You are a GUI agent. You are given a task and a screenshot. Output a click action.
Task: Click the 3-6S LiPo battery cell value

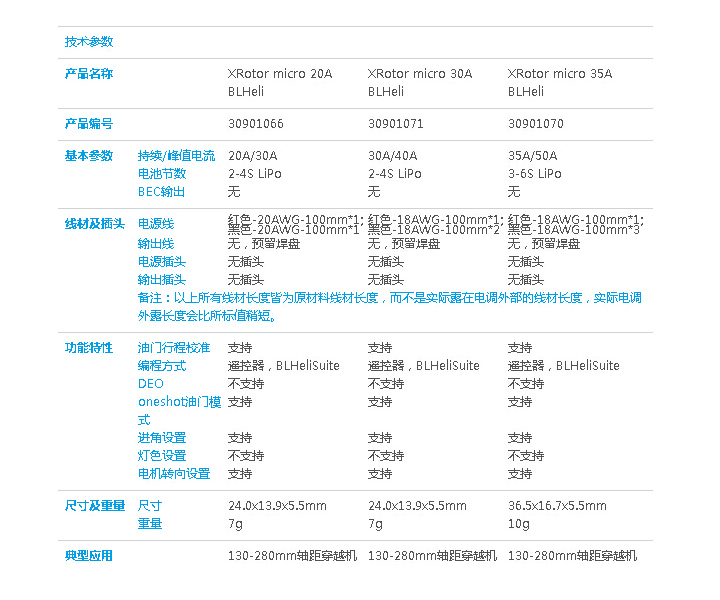pos(534,174)
